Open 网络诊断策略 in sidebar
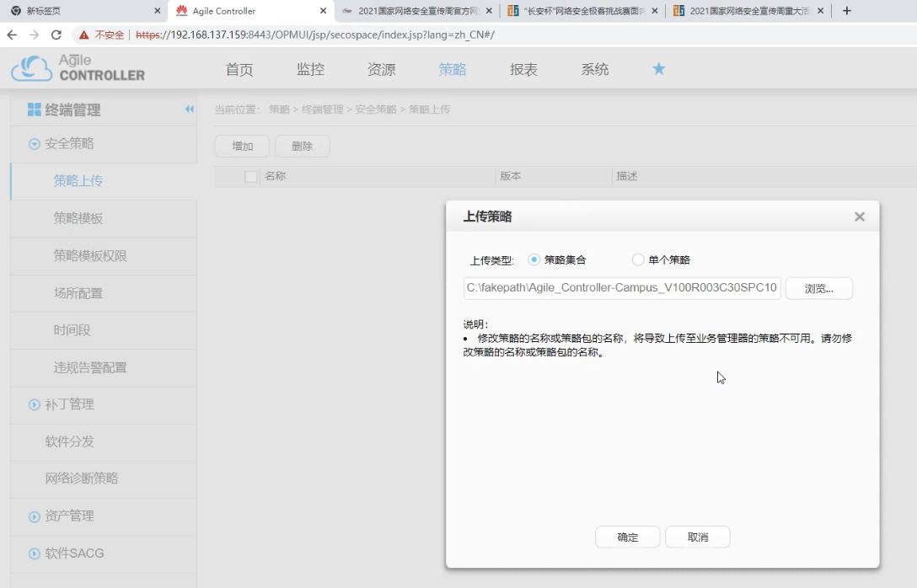Screen dimensions: 917x588 [x=82, y=478]
